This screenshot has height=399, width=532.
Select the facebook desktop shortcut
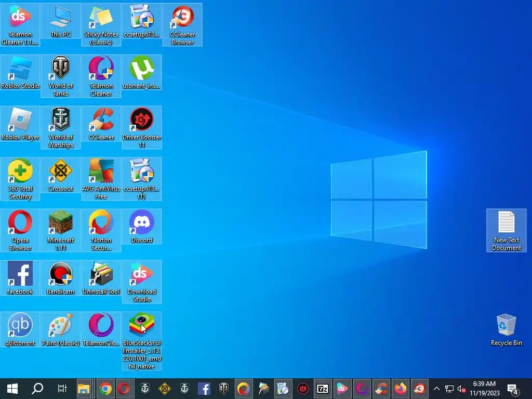coord(20,278)
